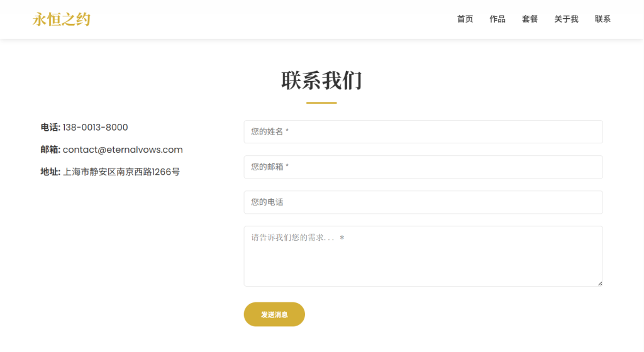This screenshot has height=352, width=644.
Task: Click the textarea resize handle corner
Action: coord(599,283)
